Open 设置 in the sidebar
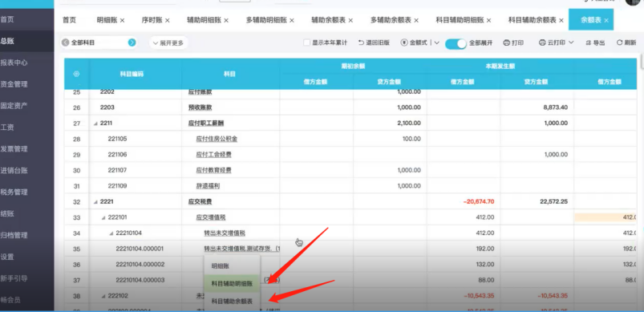 tap(26, 257)
